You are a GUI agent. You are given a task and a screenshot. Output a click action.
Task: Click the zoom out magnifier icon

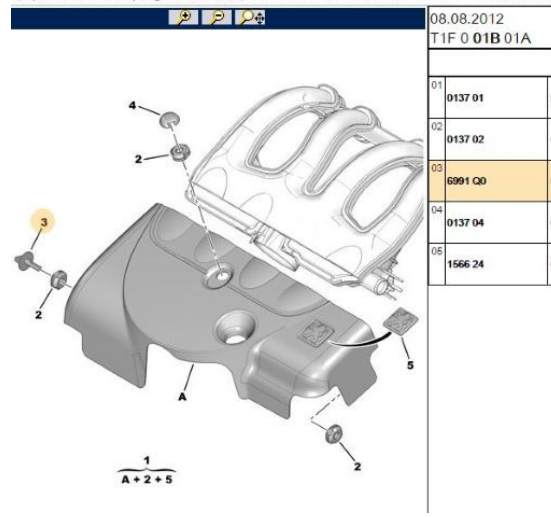pos(216,17)
